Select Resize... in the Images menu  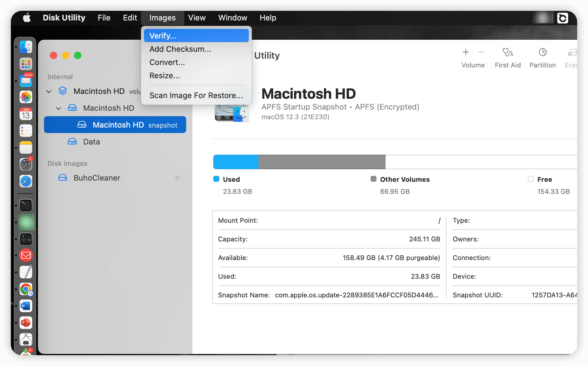coord(196,76)
